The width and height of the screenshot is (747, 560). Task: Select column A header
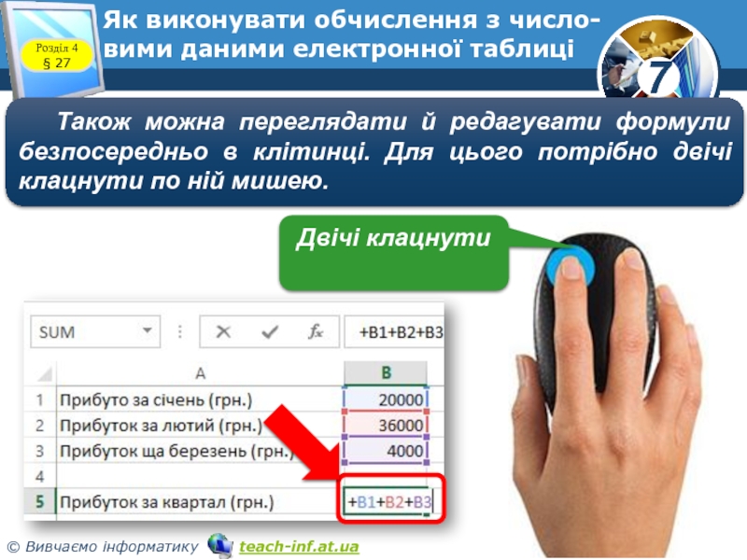200,373
